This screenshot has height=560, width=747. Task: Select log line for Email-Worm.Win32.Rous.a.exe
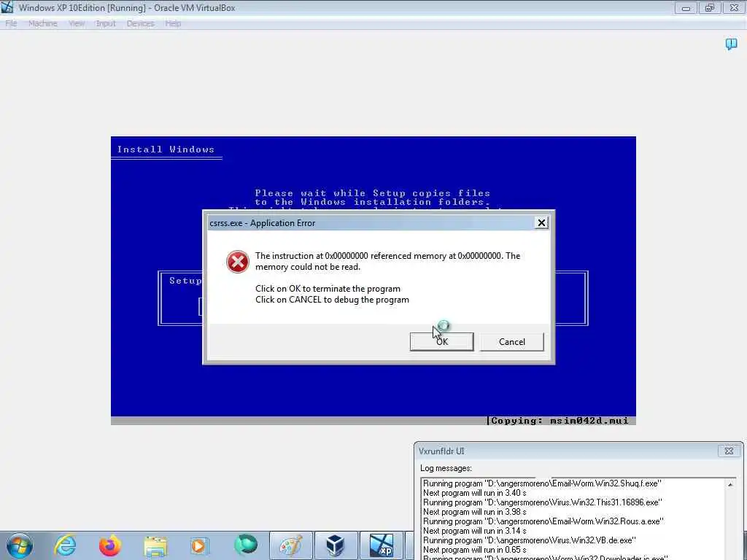(543, 521)
